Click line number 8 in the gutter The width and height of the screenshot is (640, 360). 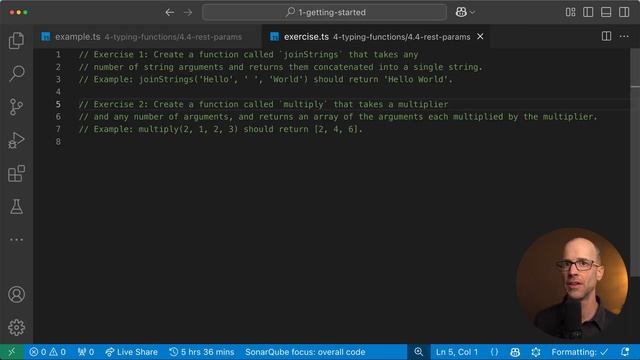[x=58, y=142]
